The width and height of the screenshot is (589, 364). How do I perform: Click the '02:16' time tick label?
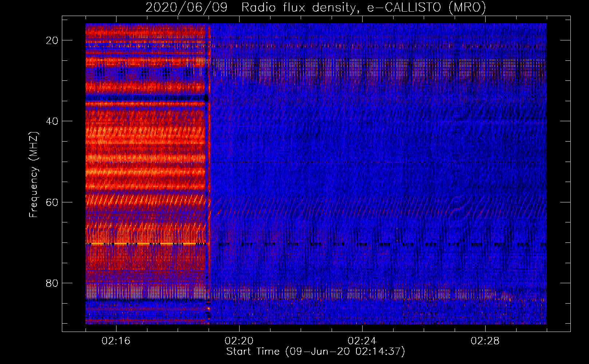116,341
